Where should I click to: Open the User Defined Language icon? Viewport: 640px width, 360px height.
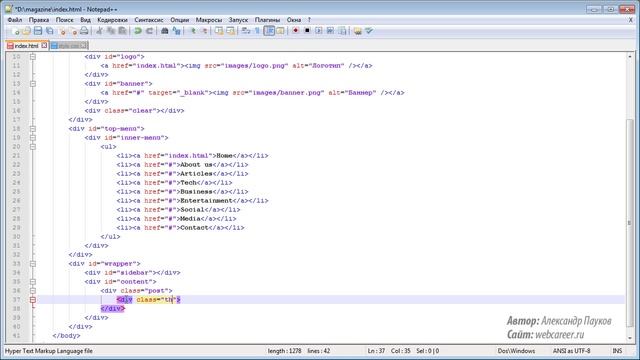tap(280, 31)
